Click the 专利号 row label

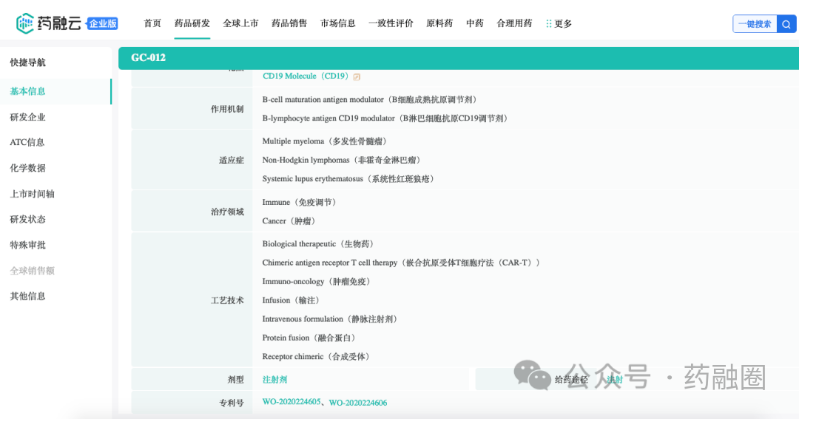pyautogui.click(x=232, y=403)
